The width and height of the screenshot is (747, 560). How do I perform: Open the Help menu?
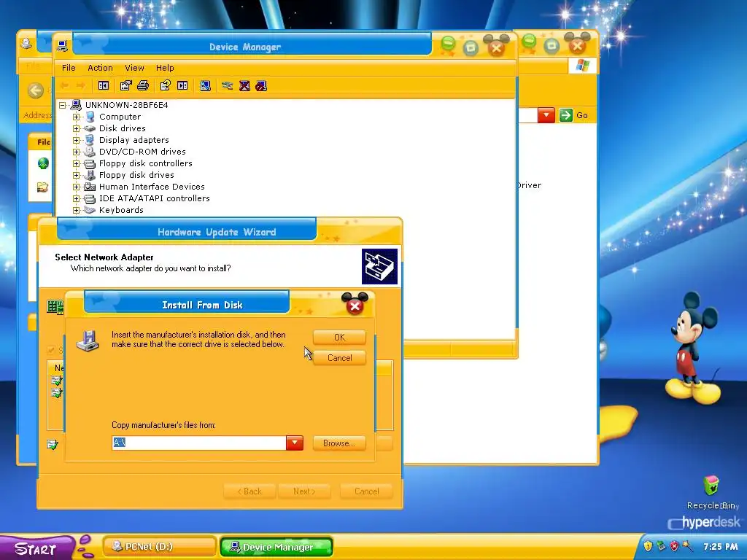point(165,68)
